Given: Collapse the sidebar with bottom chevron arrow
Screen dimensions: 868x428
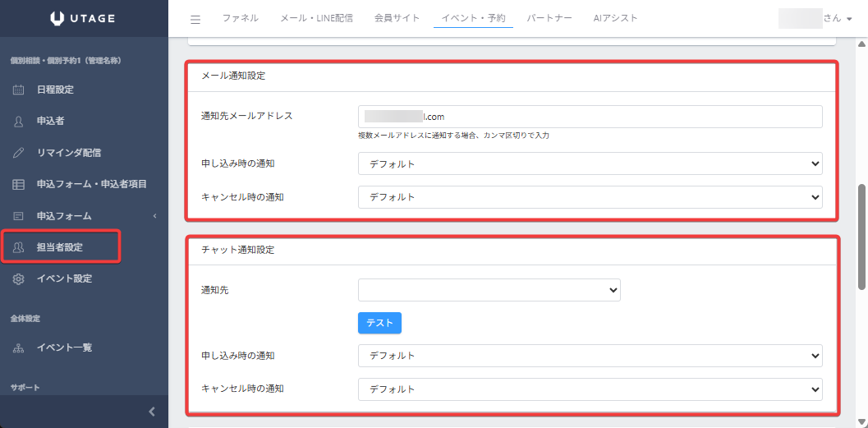Looking at the screenshot, I should coord(151,412).
